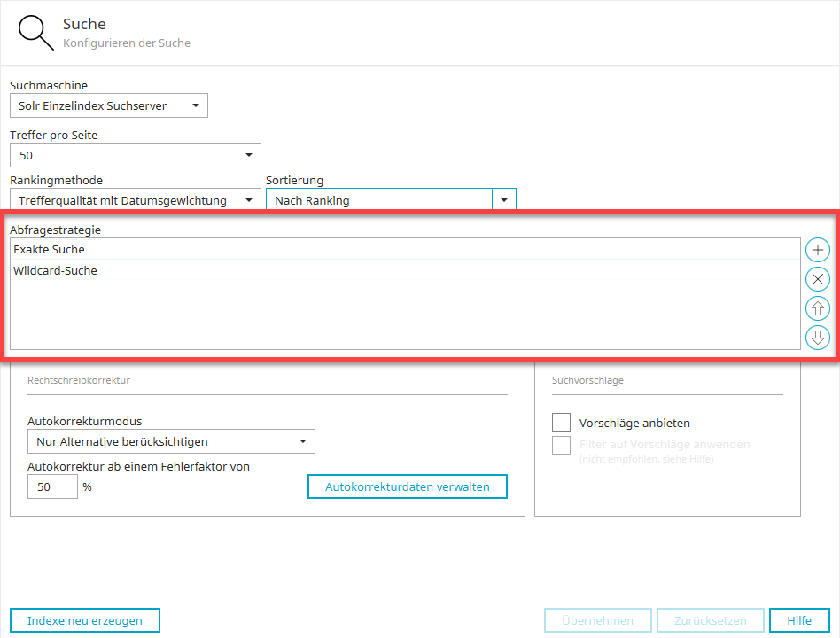Open the Autokorrekturmodus dropdown

tap(171, 441)
